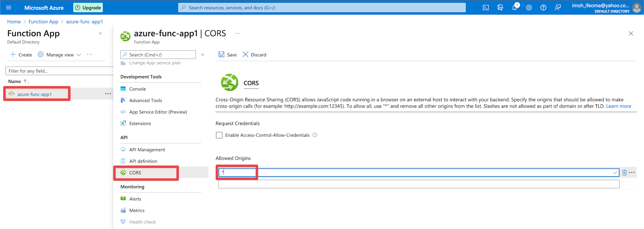644x229 pixels.
Task: Open the Directories and subscriptions filter
Action: pyautogui.click(x=500, y=8)
